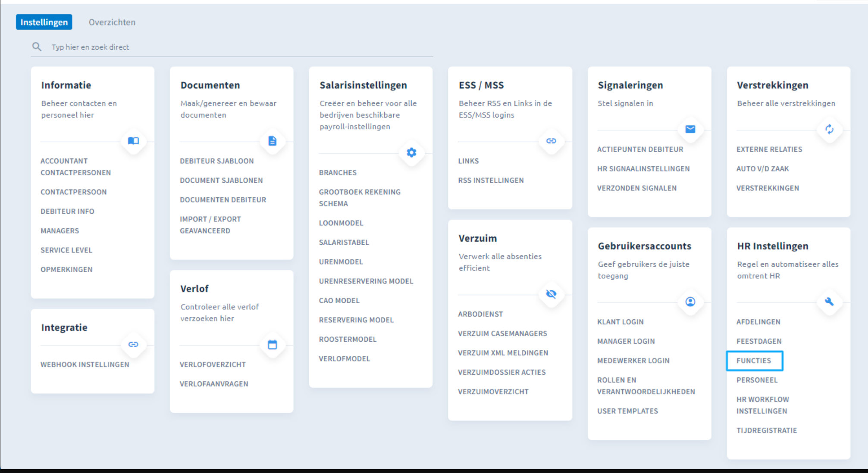
Task: Open CAO Model
Action: [339, 300]
